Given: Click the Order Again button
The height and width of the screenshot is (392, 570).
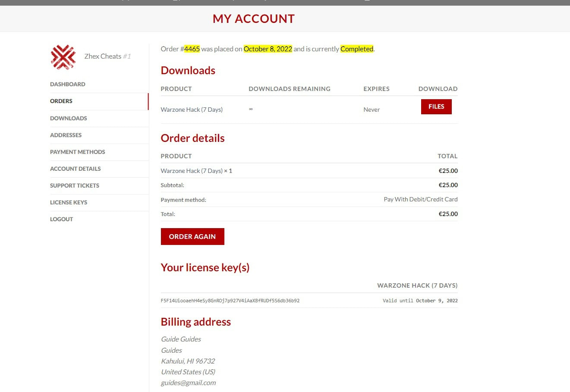Looking at the screenshot, I should pyautogui.click(x=192, y=236).
